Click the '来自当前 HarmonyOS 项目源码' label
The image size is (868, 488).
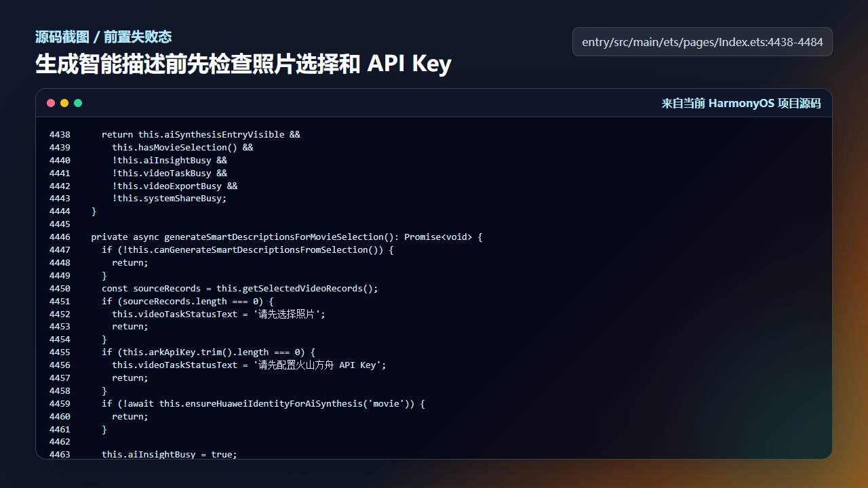click(741, 103)
